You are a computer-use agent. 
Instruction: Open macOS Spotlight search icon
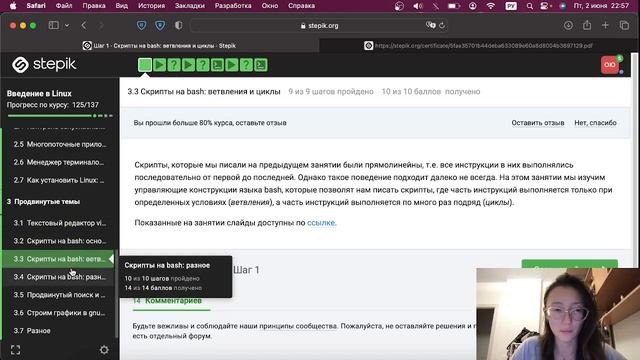pyautogui.click(x=529, y=6)
